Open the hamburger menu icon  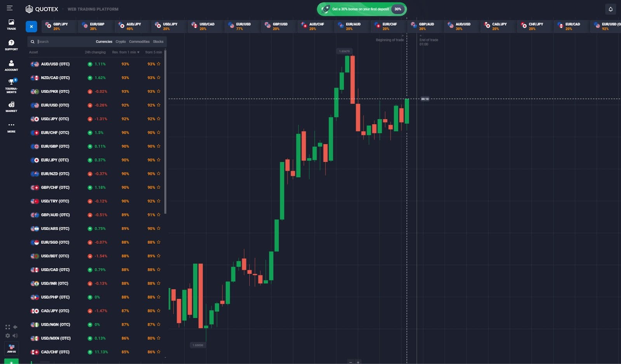[10, 8]
